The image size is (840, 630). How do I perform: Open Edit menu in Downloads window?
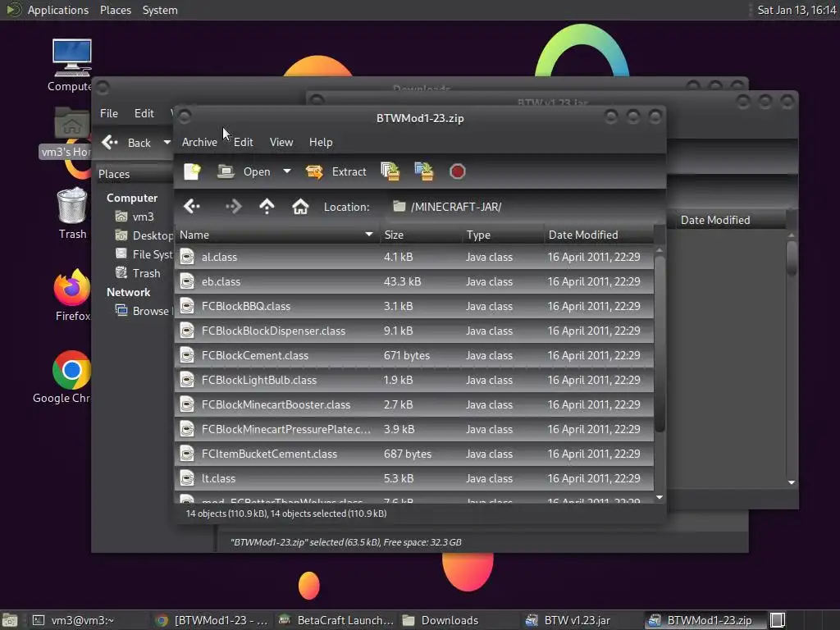[x=144, y=113]
